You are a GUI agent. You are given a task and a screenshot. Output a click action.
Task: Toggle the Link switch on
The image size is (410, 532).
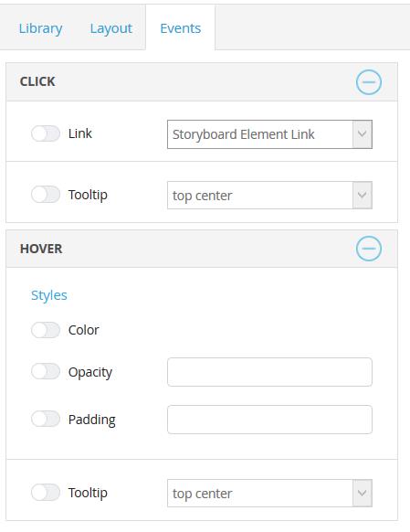[x=46, y=133]
